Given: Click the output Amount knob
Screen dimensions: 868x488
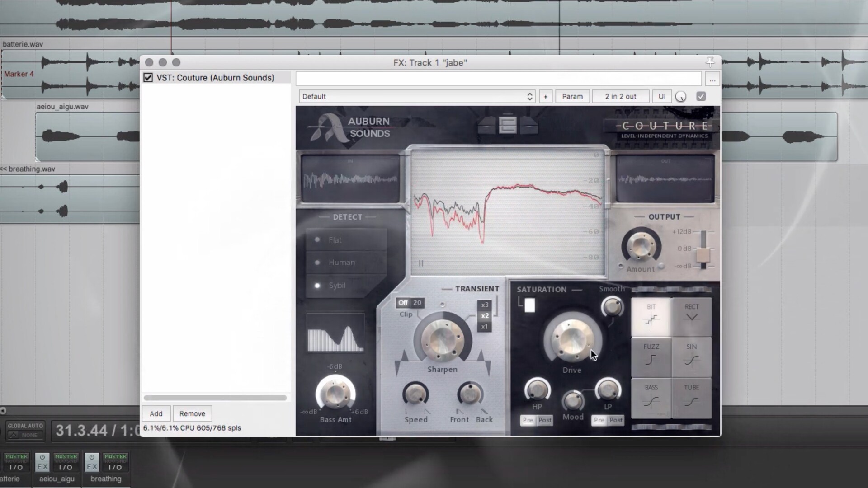Looking at the screenshot, I should tap(641, 246).
